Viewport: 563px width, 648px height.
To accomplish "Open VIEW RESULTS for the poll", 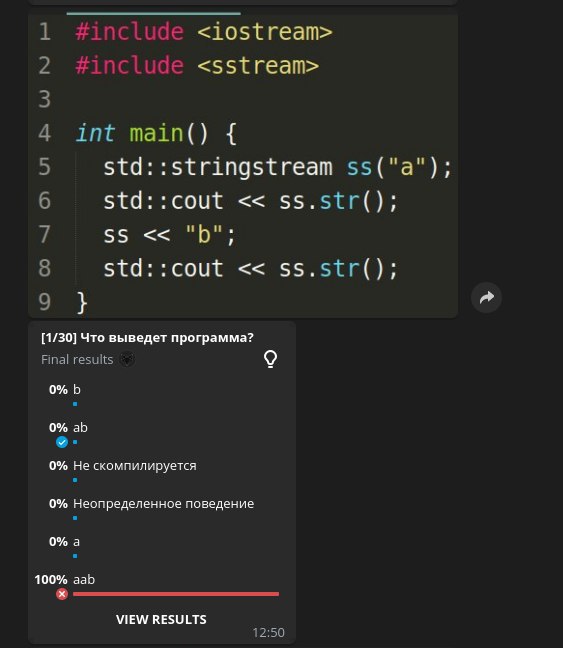I will click(161, 619).
